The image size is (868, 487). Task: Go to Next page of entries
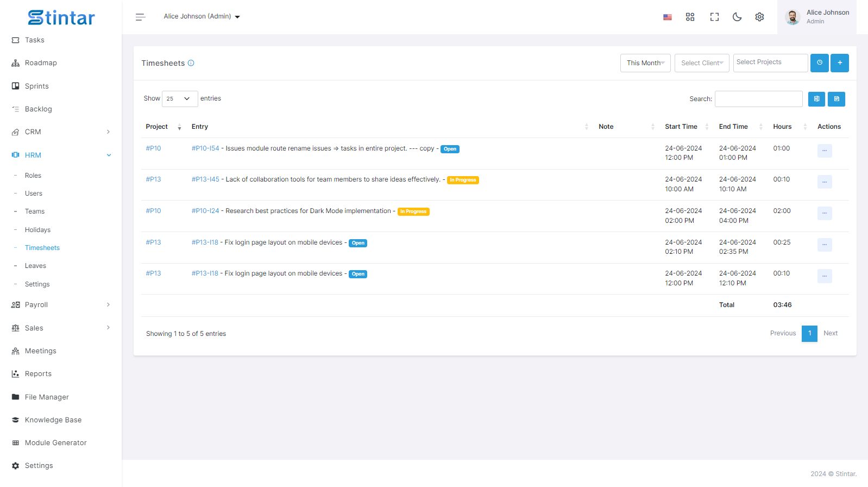pos(831,333)
